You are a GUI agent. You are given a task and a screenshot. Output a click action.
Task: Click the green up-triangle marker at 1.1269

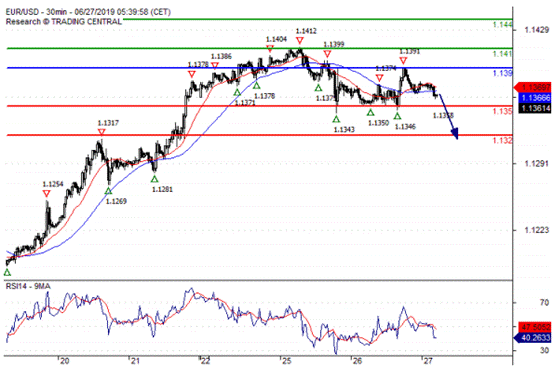point(108,191)
